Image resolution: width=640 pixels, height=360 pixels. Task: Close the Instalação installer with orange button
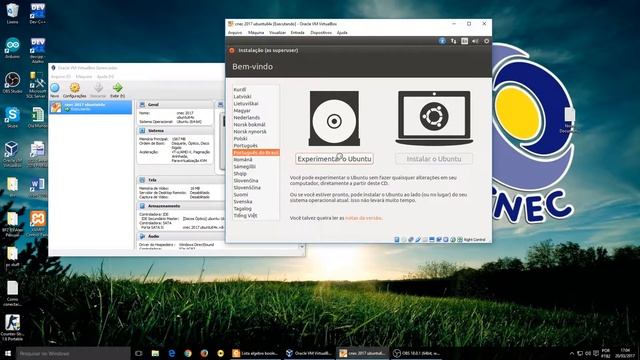[x=232, y=50]
